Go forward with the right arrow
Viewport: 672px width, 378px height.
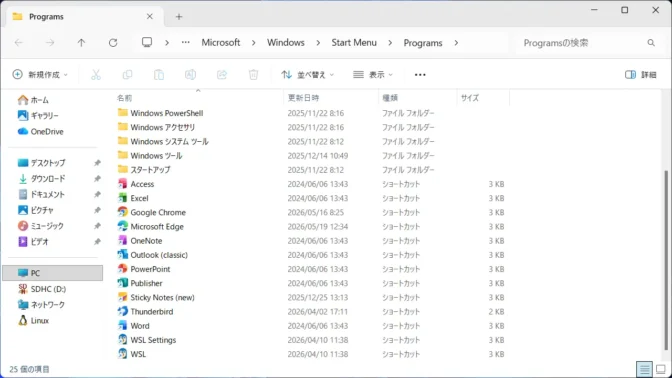(x=50, y=42)
